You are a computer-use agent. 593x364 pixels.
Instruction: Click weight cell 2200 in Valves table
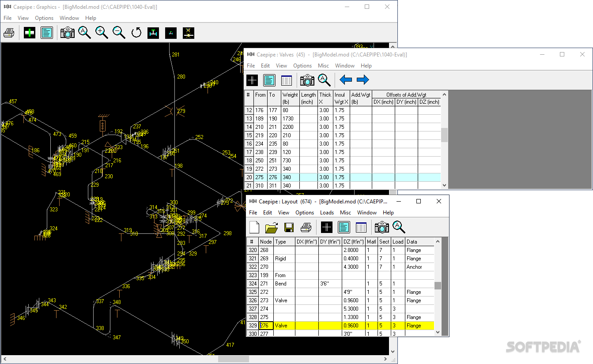(x=291, y=127)
